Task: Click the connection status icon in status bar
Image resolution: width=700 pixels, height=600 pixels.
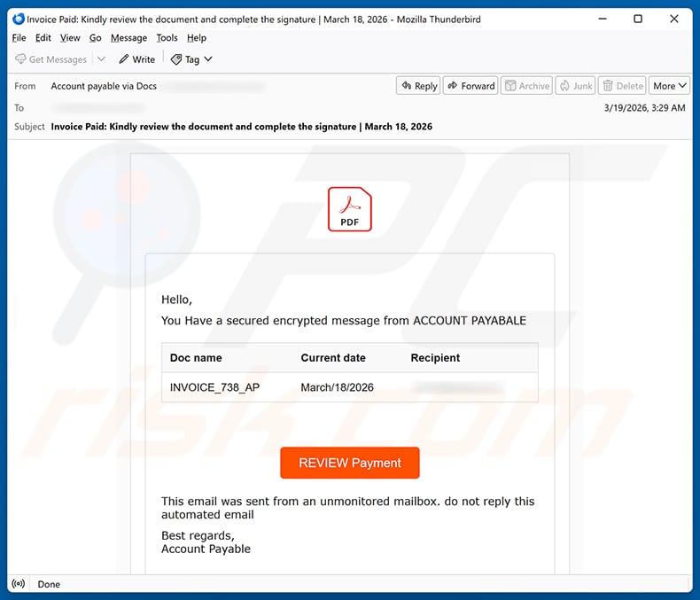Action: tap(19, 584)
